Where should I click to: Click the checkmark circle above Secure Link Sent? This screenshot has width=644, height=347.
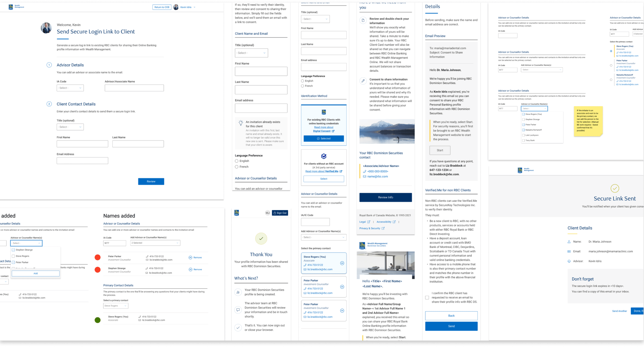615,189
